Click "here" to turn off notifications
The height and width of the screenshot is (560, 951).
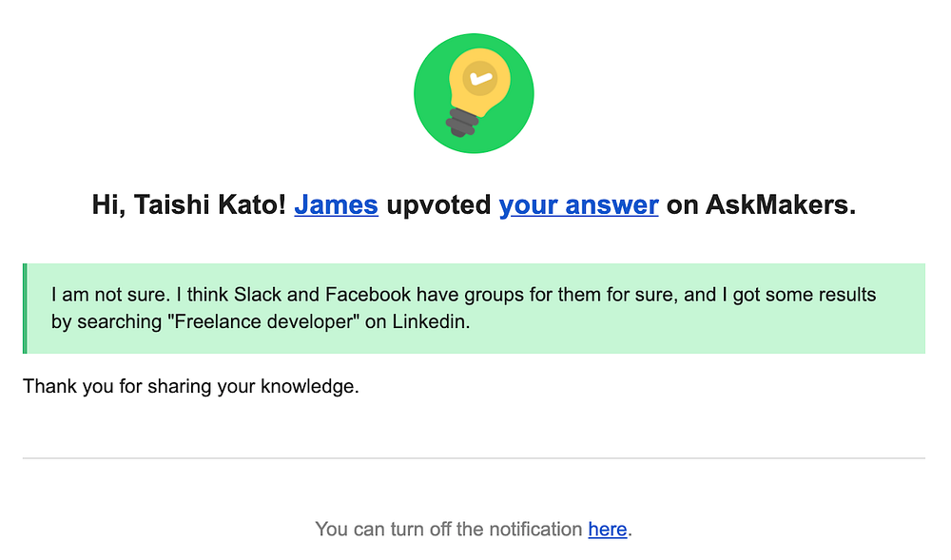[x=608, y=529]
